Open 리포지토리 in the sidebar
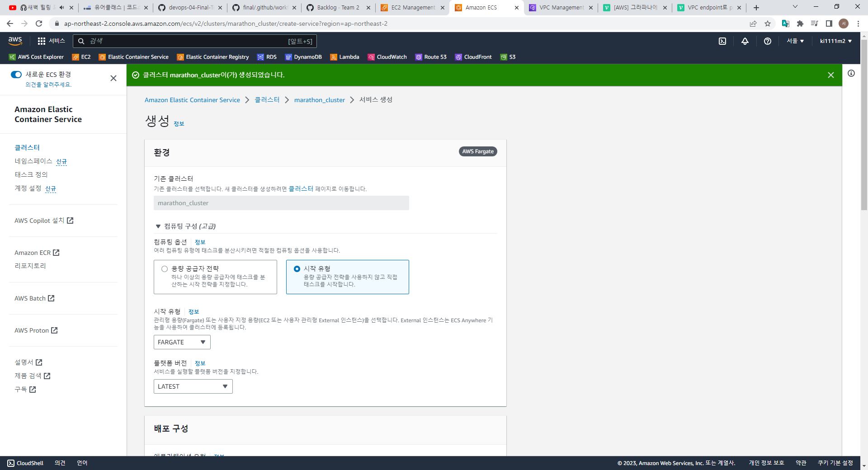Viewport: 868px width, 470px height. (30, 266)
